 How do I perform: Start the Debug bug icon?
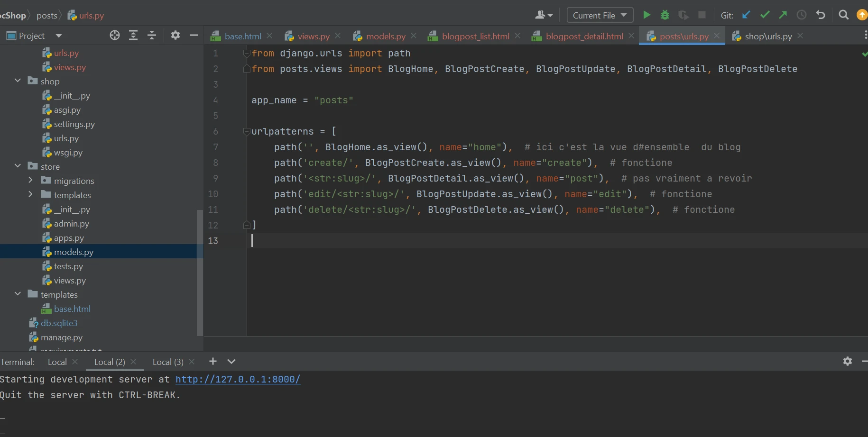(665, 15)
